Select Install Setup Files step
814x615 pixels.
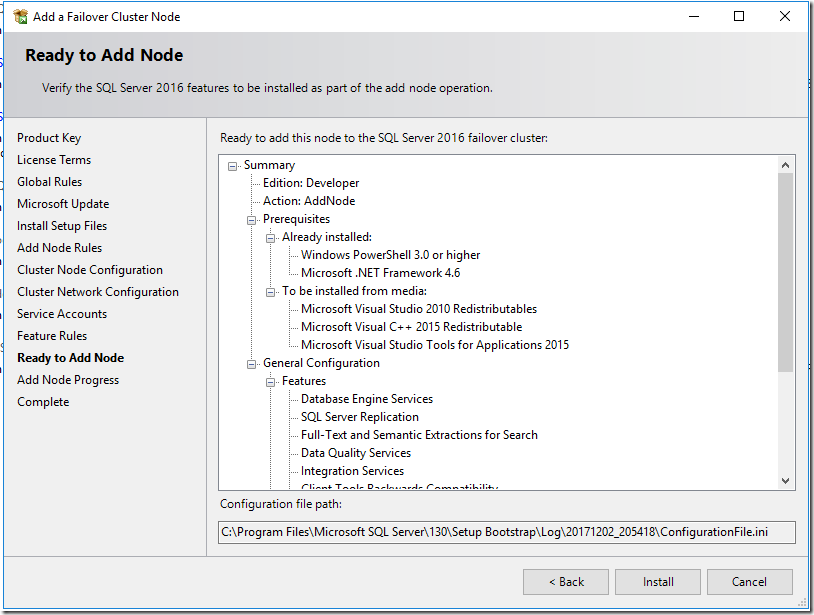pos(62,226)
